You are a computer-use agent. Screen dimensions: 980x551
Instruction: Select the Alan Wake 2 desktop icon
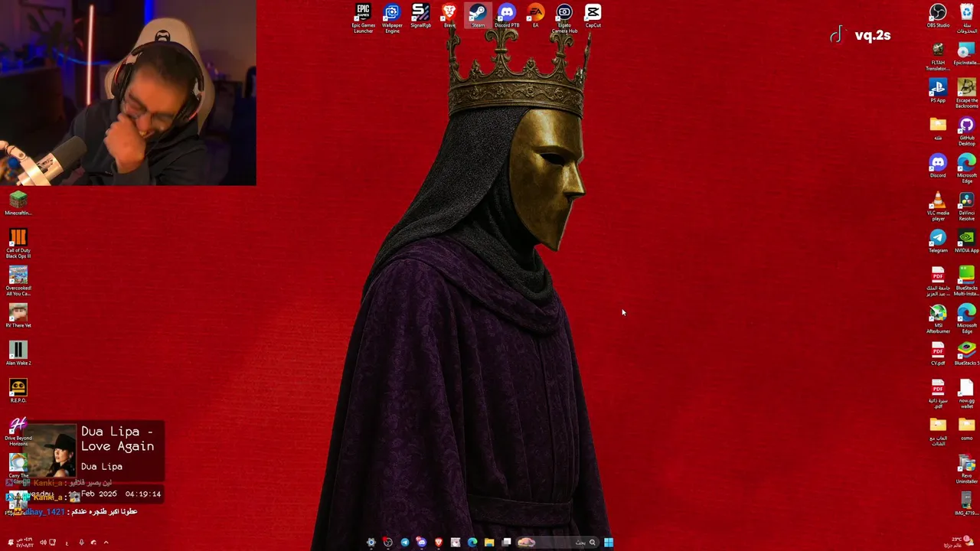tap(18, 354)
